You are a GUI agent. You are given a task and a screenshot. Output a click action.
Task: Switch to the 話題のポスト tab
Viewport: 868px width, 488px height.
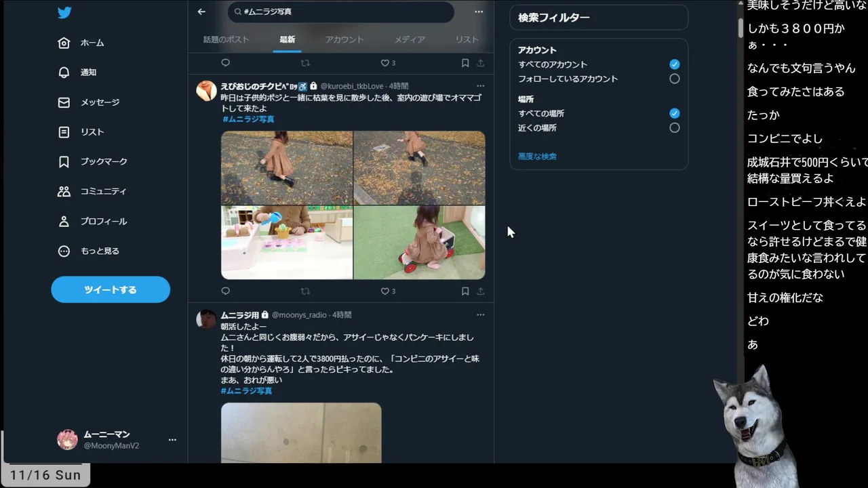[226, 39]
